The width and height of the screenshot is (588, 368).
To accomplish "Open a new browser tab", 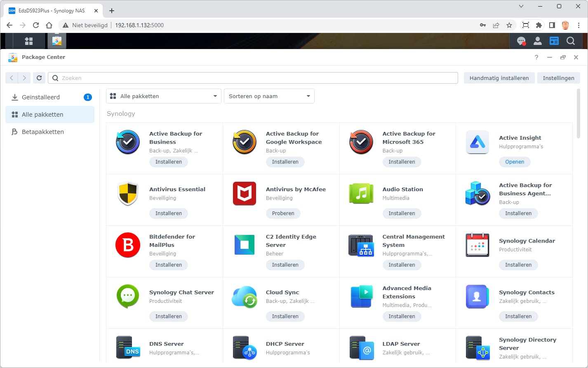I will [x=112, y=11].
